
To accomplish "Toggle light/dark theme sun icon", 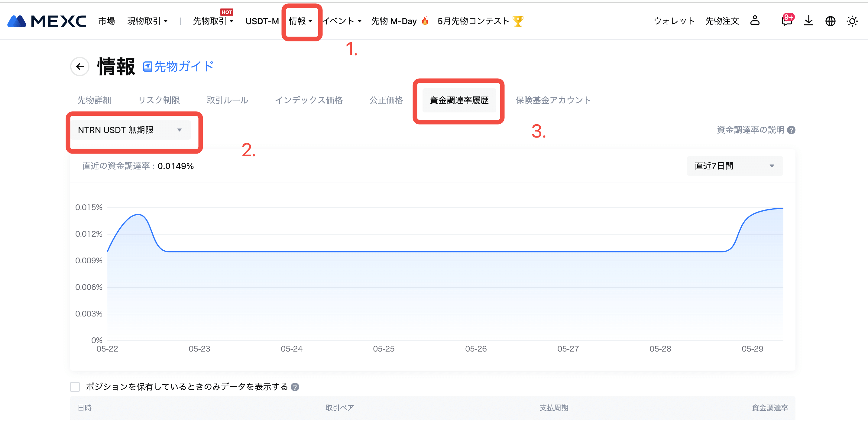I will tap(852, 21).
